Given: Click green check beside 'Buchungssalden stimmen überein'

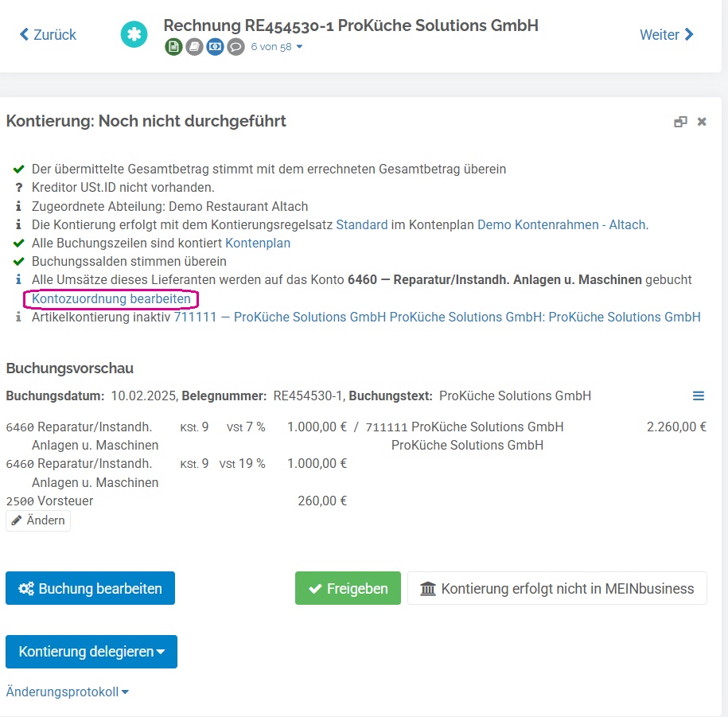Looking at the screenshot, I should tap(18, 262).
